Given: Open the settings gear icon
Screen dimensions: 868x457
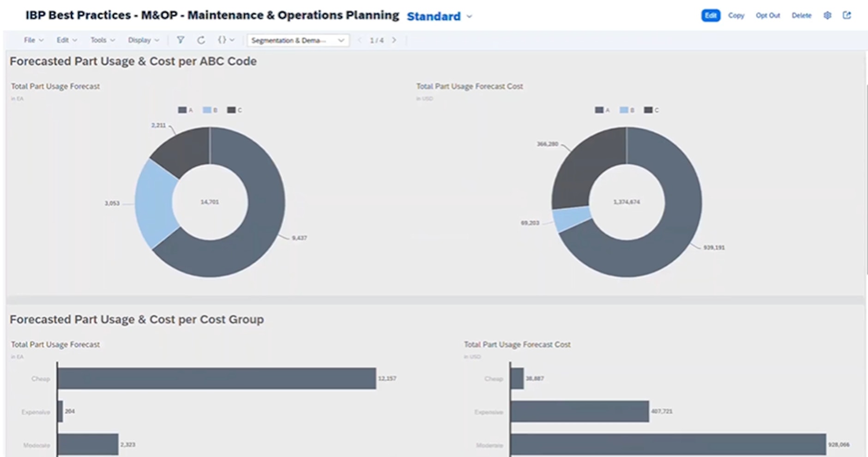Looking at the screenshot, I should click(x=827, y=15).
